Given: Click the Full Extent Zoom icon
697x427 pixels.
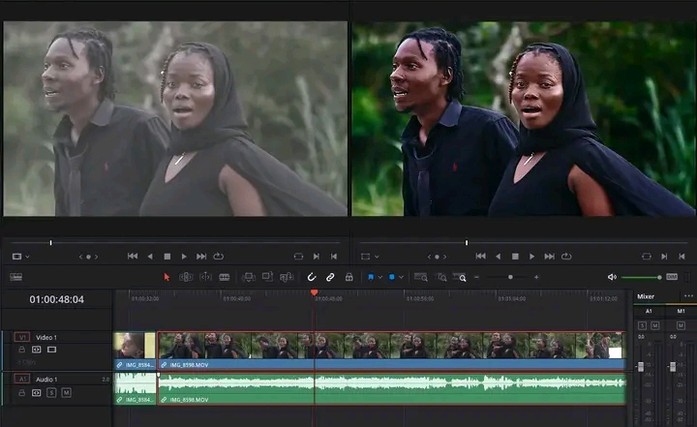Looking at the screenshot, I should tap(421, 277).
